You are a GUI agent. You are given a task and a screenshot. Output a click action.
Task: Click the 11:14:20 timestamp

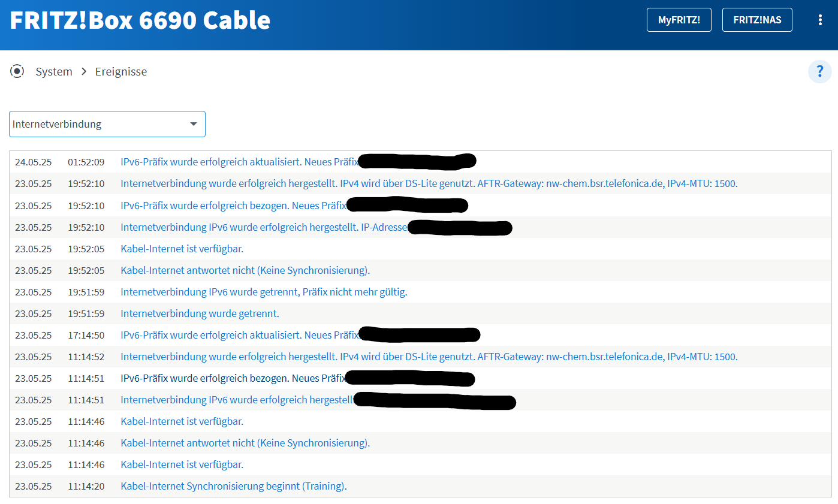86,486
